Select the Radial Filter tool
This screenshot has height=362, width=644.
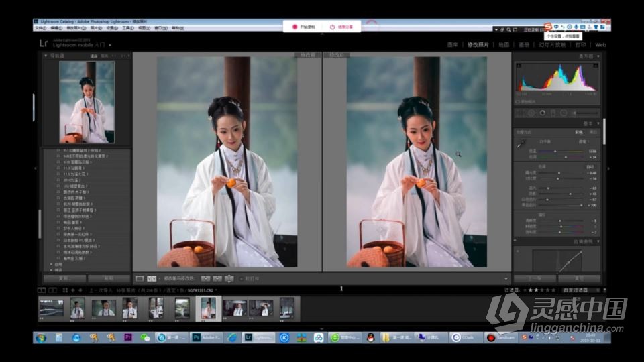pyautogui.click(x=563, y=113)
